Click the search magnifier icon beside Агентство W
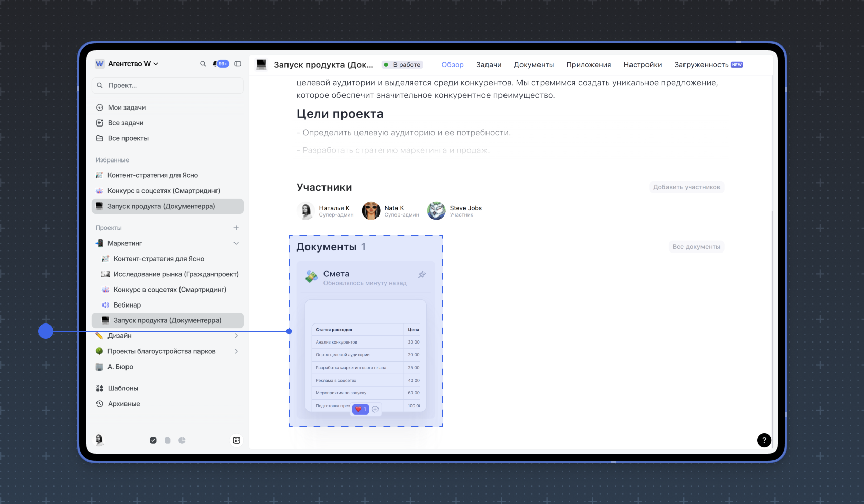The height and width of the screenshot is (504, 864). pos(203,64)
